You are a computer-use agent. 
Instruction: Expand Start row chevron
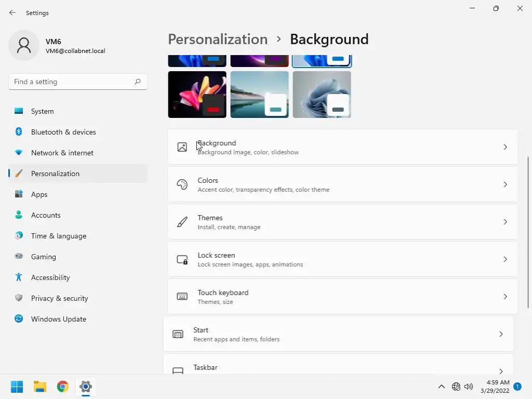pos(501,334)
